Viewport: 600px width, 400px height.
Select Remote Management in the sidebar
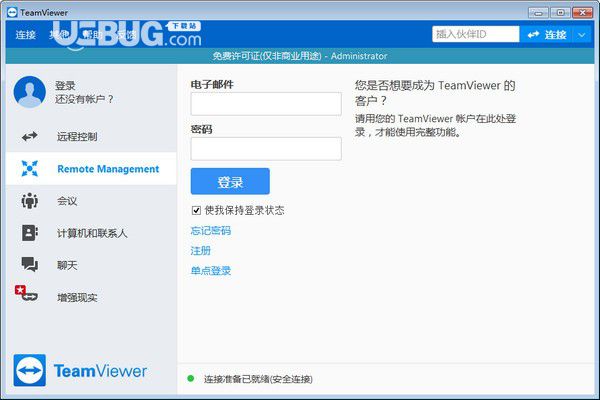(91, 168)
